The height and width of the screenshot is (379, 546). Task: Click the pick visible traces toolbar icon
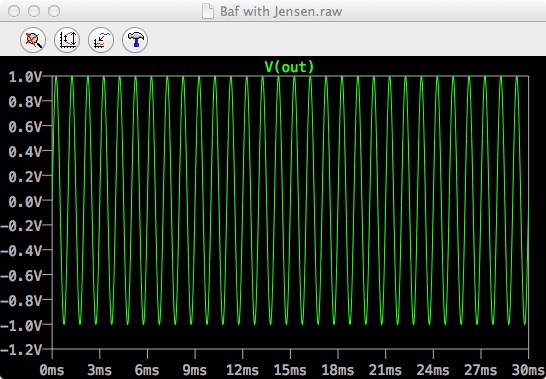click(x=101, y=40)
